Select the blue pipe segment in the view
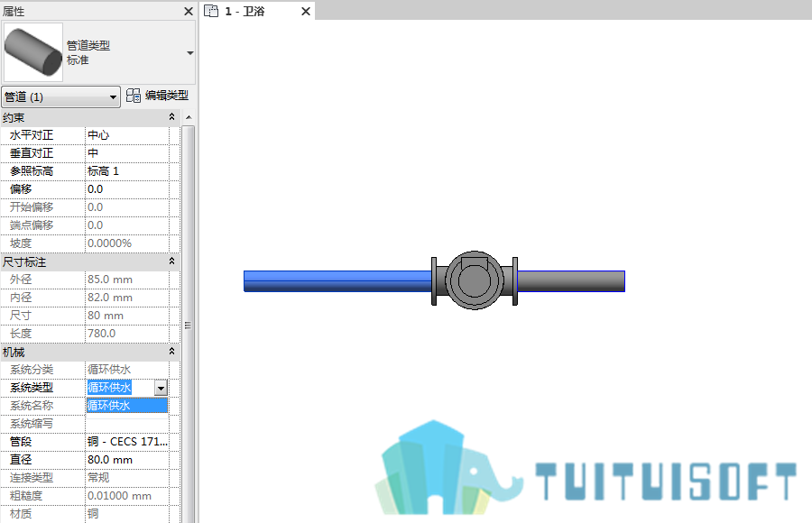 click(337, 281)
